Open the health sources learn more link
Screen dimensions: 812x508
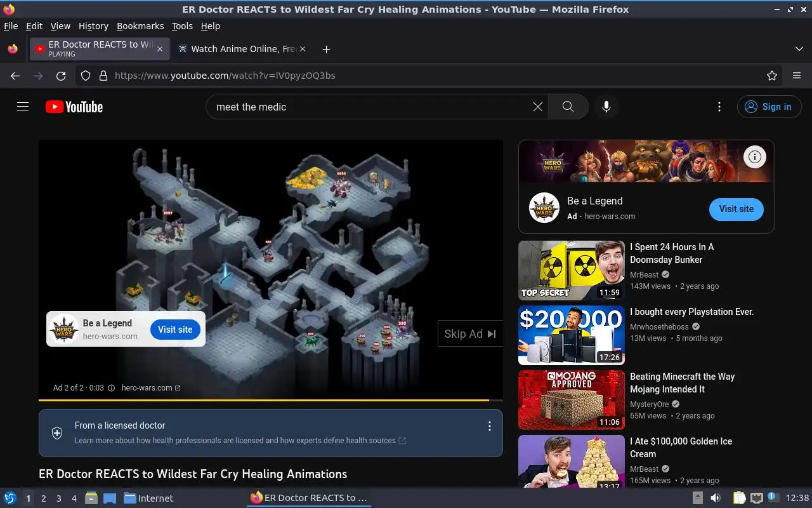pos(240,441)
